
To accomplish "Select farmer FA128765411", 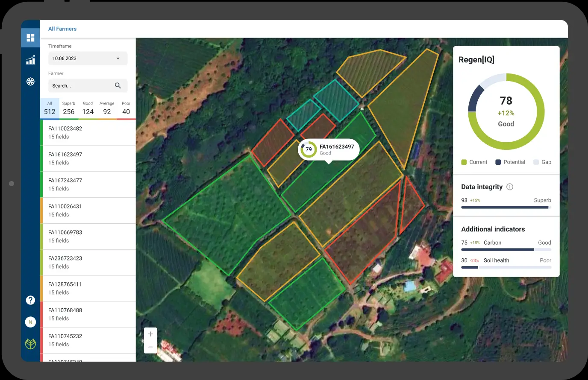I will click(88, 289).
